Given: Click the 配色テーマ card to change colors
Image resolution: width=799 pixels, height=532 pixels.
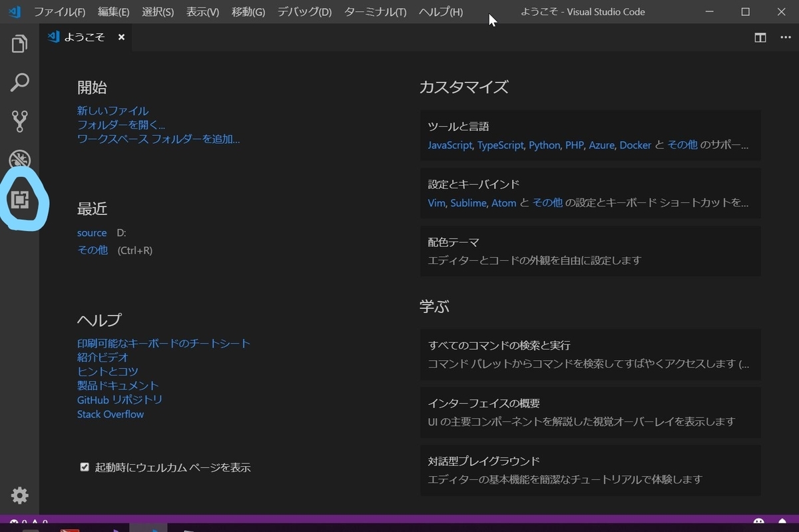Looking at the screenshot, I should tap(589, 251).
